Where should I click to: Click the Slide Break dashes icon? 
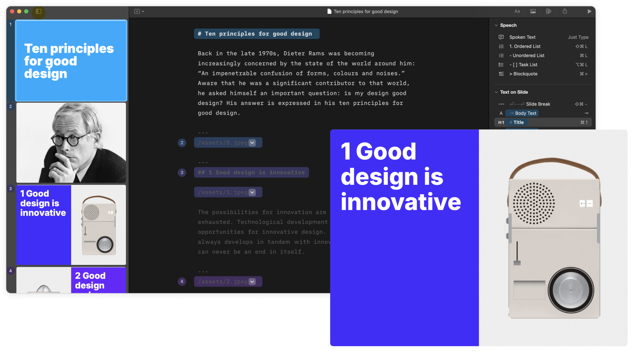pyautogui.click(x=501, y=104)
